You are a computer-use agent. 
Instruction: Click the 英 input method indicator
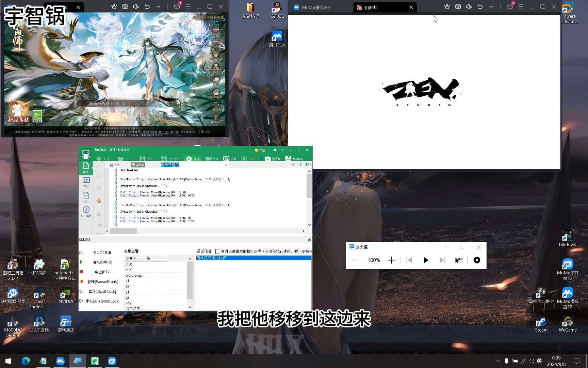[x=539, y=361]
